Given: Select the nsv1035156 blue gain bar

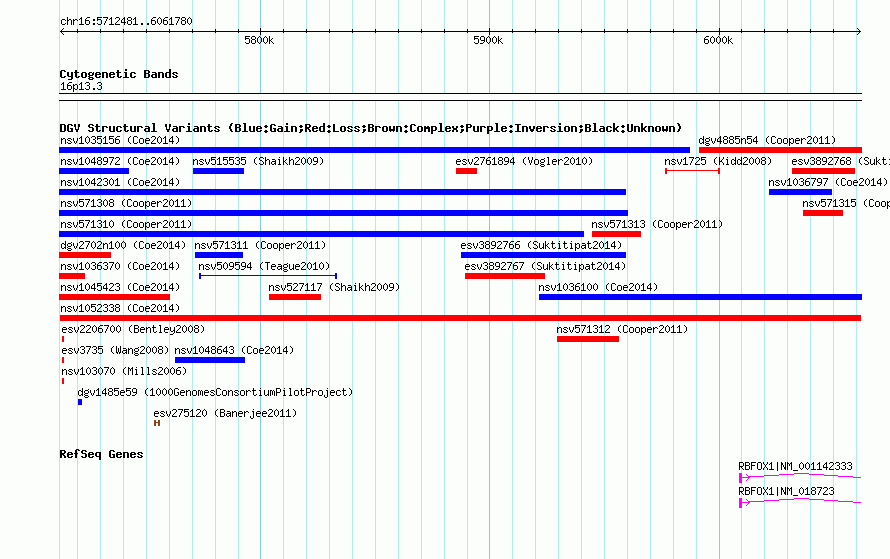Looking at the screenshot, I should 375,150.
